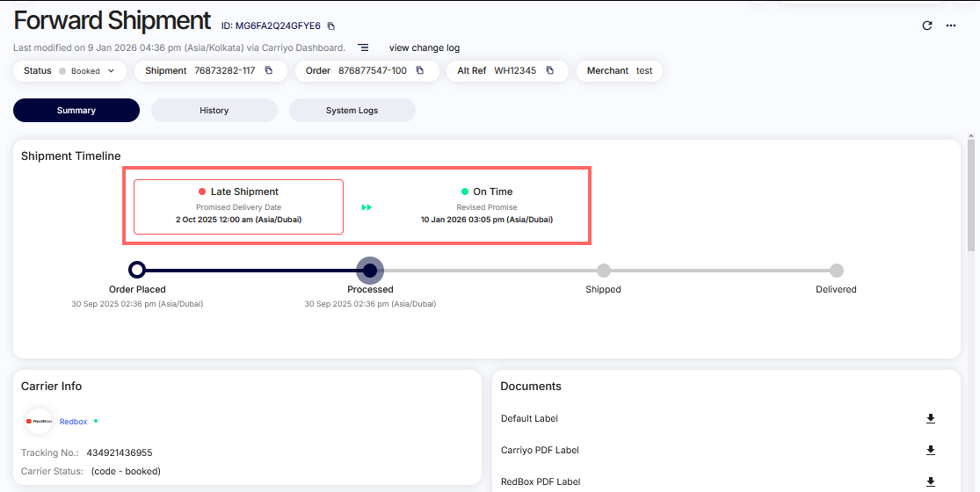980x492 pixels.
Task: Click the Order Placed timeline marker
Action: point(137,271)
